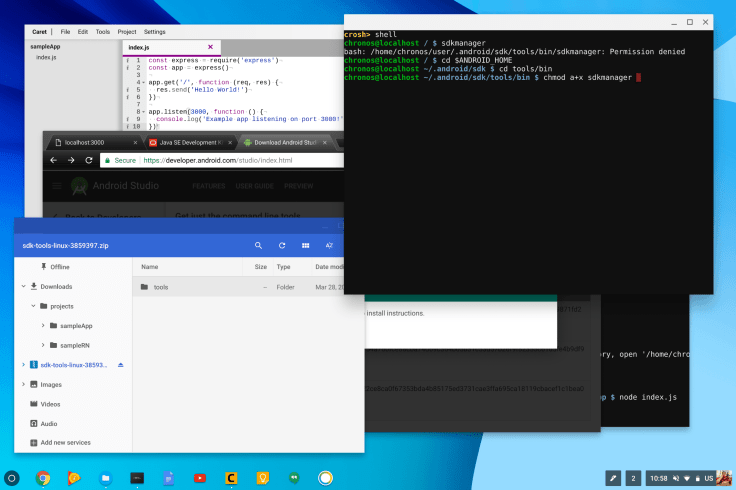Reload the page in Chrome browser
This screenshot has height=490, width=736.
pos(87,160)
